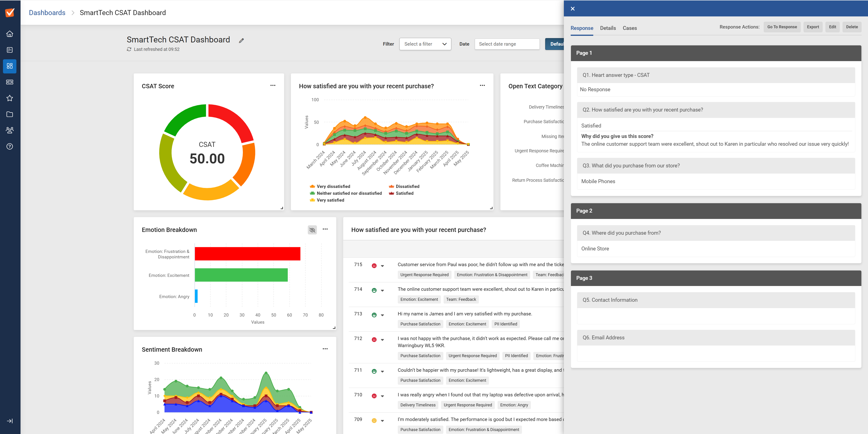
Task: Open Sentiment Breakdown three-dot menu
Action: point(325,349)
